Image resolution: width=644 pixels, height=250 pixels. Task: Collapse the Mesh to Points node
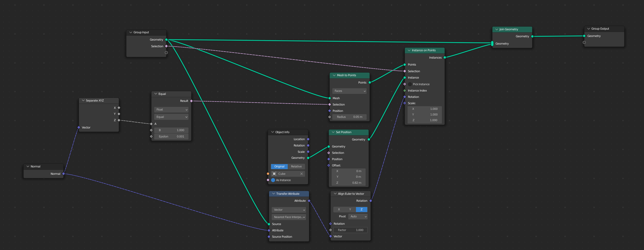click(x=334, y=75)
